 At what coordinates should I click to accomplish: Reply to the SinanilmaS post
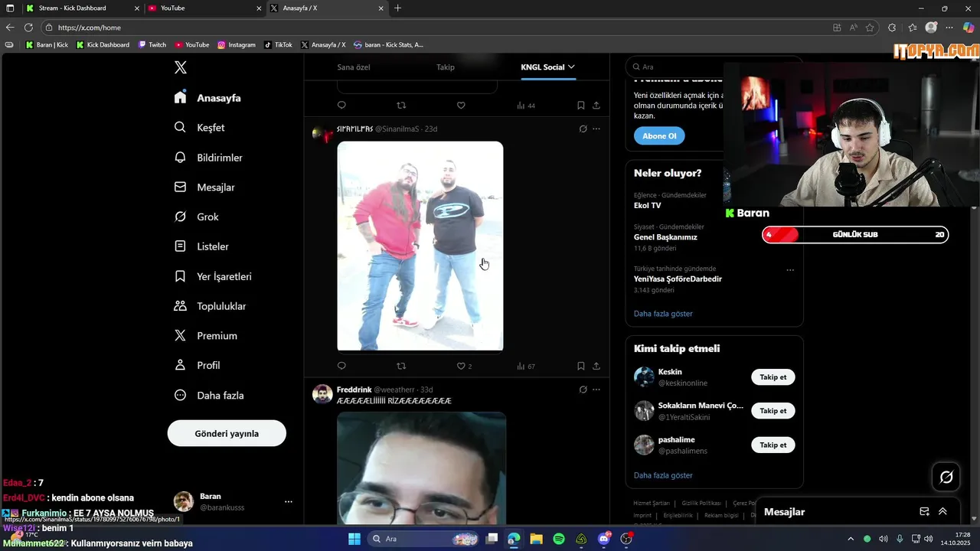[x=341, y=366]
